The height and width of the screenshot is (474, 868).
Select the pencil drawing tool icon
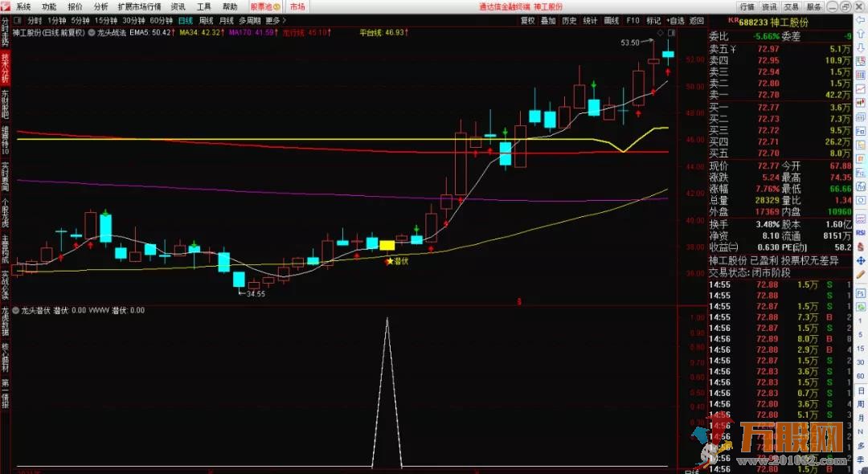pos(861,275)
